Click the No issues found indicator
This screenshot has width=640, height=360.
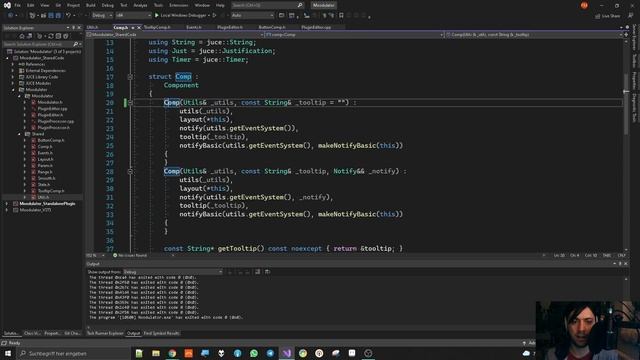(130, 256)
